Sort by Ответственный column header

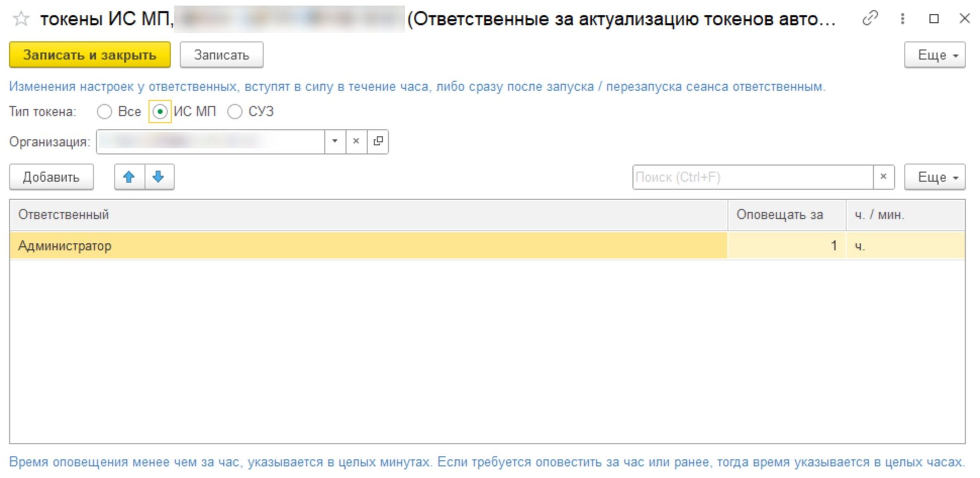[369, 215]
